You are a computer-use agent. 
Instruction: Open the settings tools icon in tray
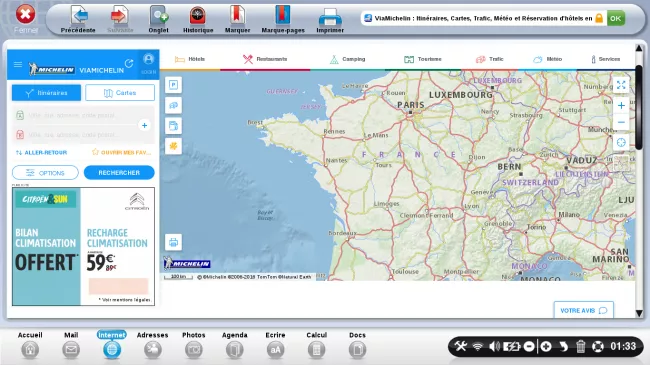[x=461, y=346]
